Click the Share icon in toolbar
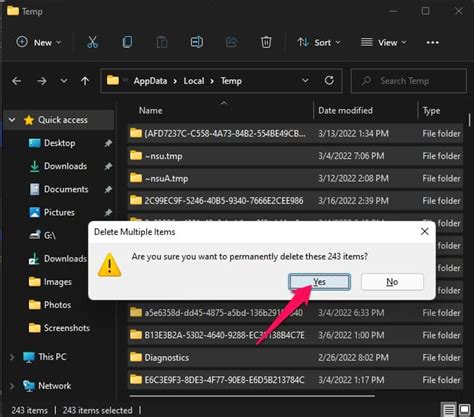This screenshot has width=474, height=417. (x=231, y=42)
